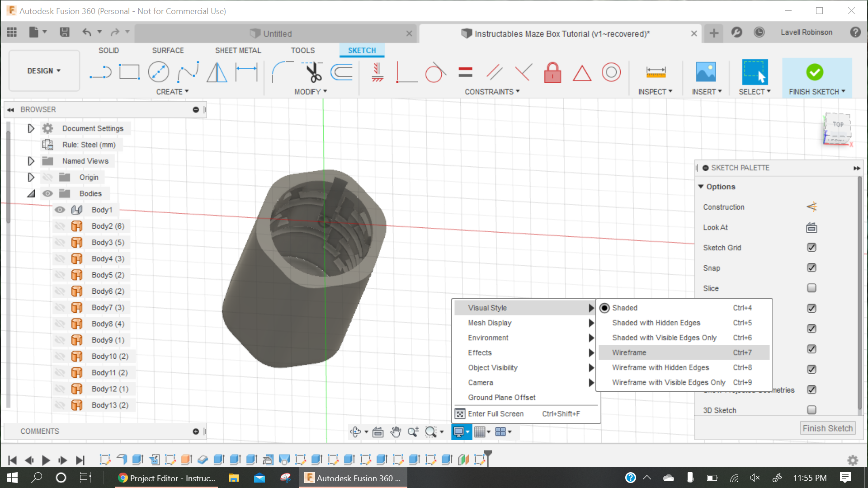The image size is (868, 488).
Task: Apply the Horizontal/Vertical constraint
Action: pos(377,72)
